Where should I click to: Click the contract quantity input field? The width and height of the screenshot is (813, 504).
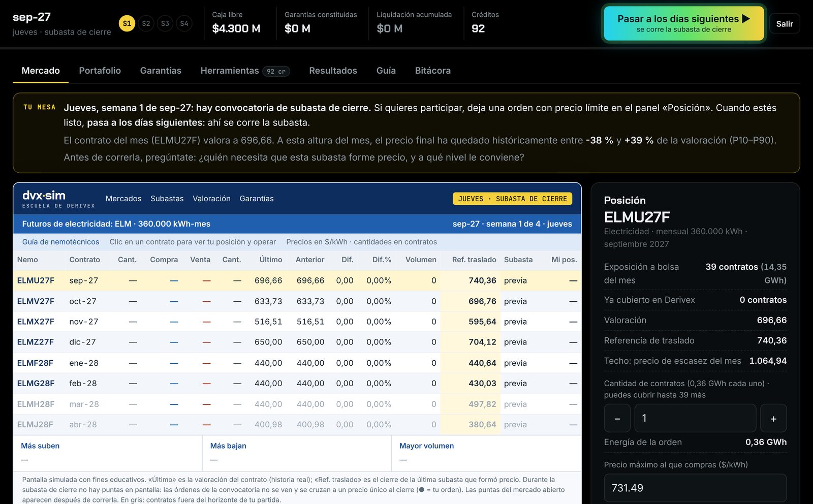click(x=695, y=418)
